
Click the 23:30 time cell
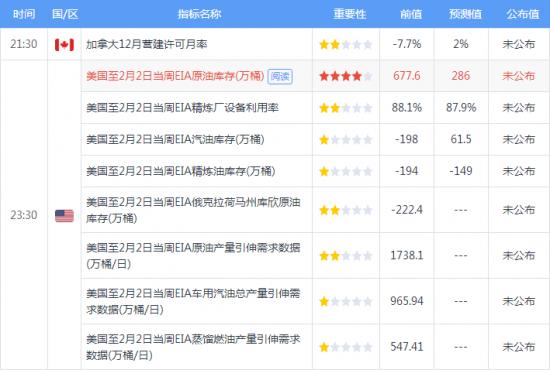coord(24,215)
